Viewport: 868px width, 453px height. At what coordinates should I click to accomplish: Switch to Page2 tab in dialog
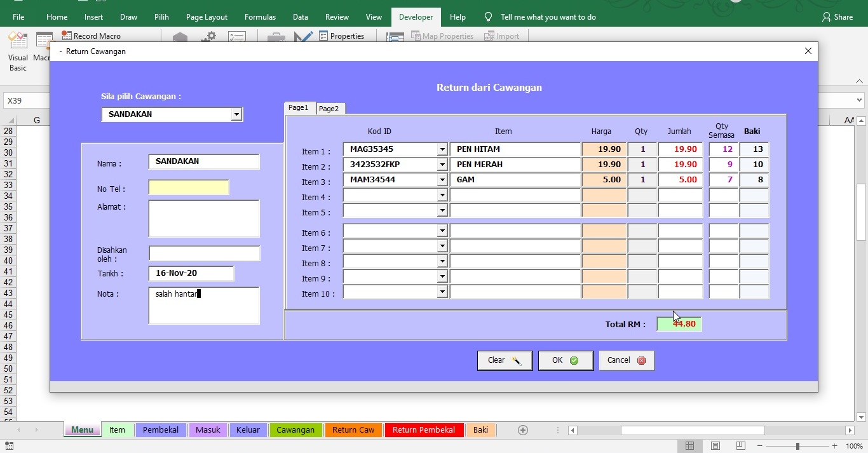(x=329, y=109)
